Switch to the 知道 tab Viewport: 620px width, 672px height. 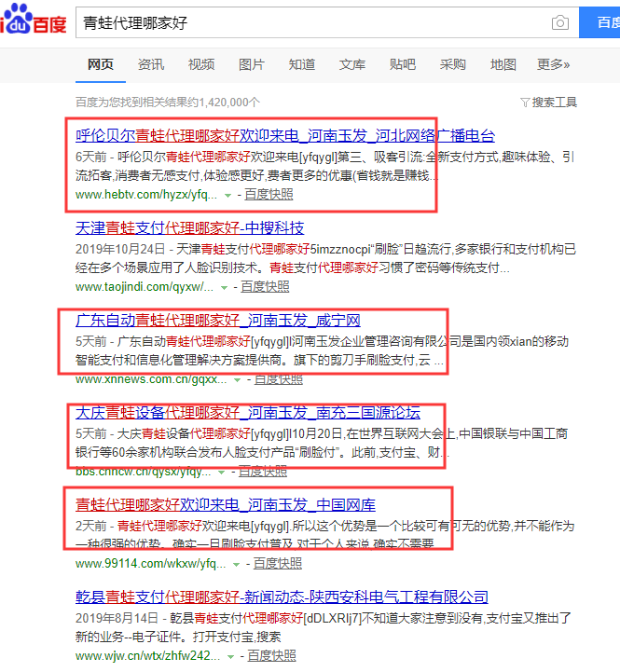tap(302, 64)
